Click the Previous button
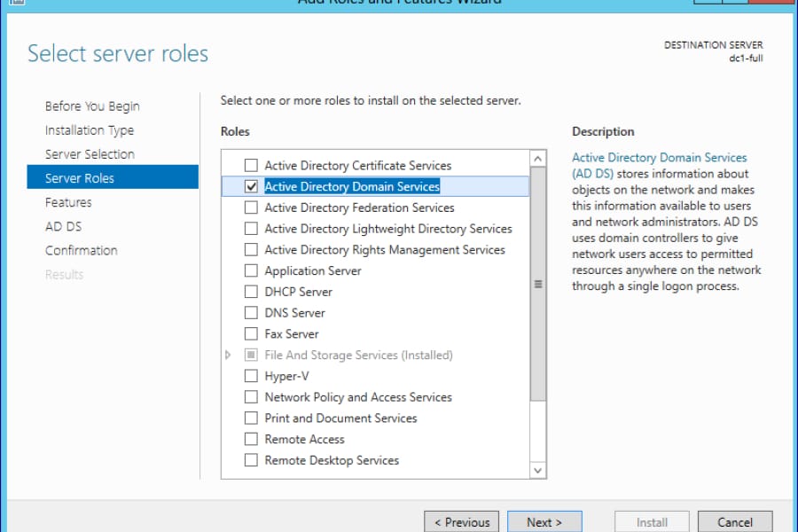The height and width of the screenshot is (532, 798). coord(462,522)
